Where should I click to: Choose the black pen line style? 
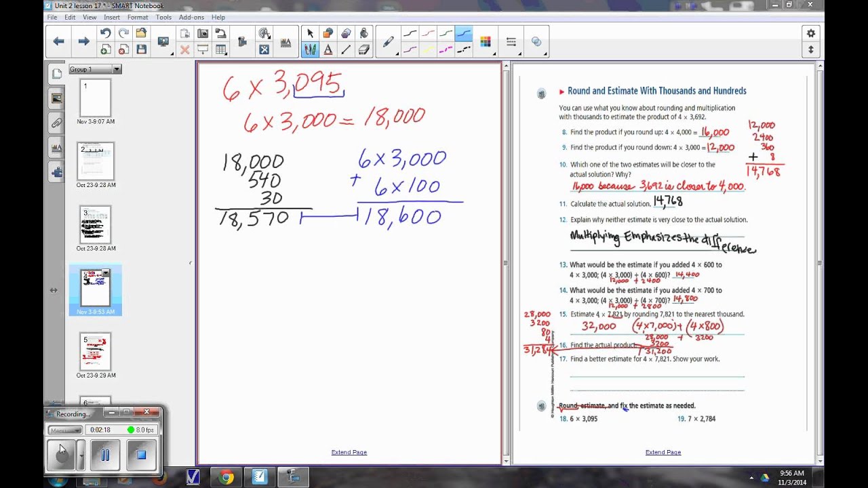pos(410,33)
